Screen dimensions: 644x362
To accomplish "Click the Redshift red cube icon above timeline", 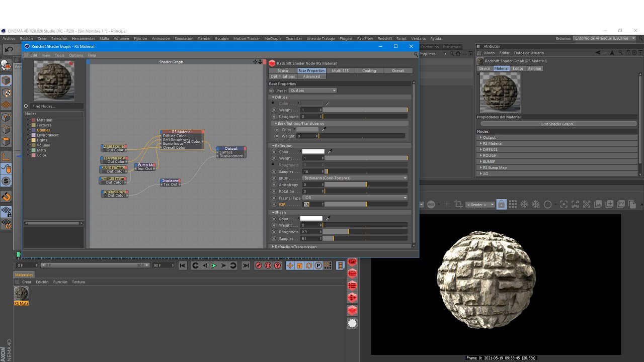I will 352,310.
